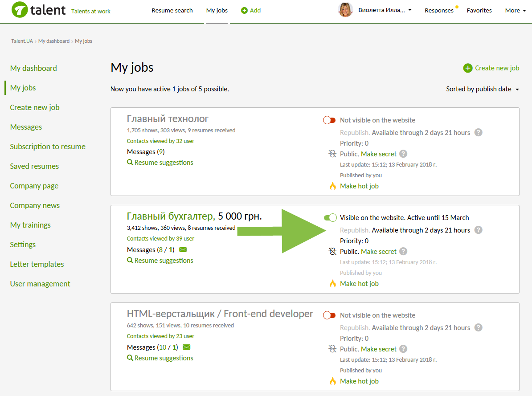Viewport: 532px width, 396px height.
Task: Open Saved resumes in sidebar
Action: tap(34, 166)
